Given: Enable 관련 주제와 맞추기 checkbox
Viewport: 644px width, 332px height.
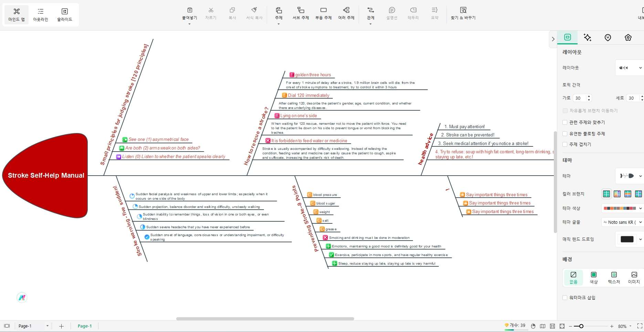Looking at the screenshot, I should tap(565, 122).
